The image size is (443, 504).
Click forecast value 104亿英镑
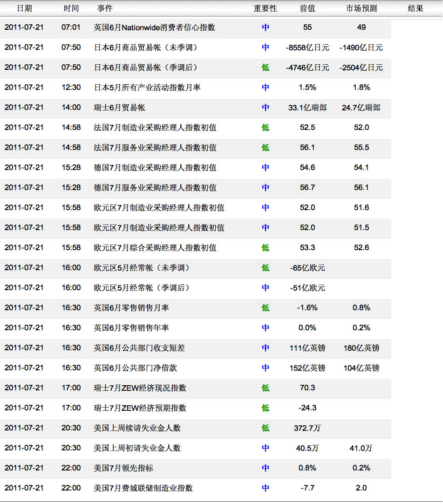361,368
